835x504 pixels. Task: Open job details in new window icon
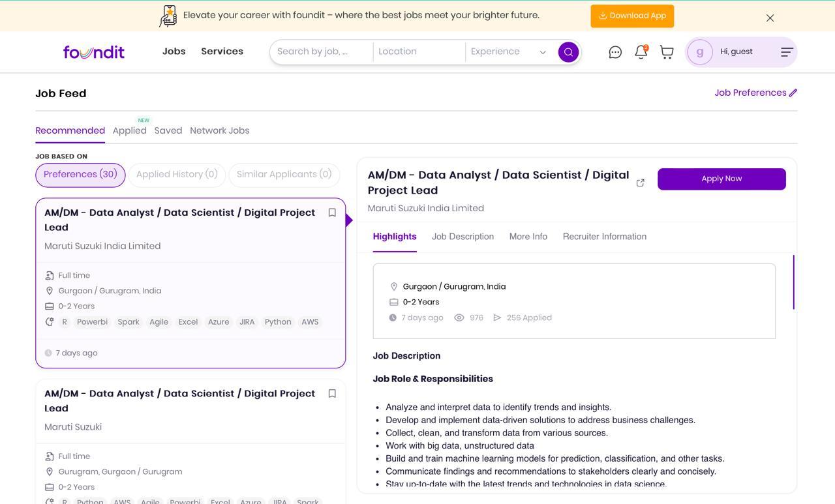click(x=640, y=183)
